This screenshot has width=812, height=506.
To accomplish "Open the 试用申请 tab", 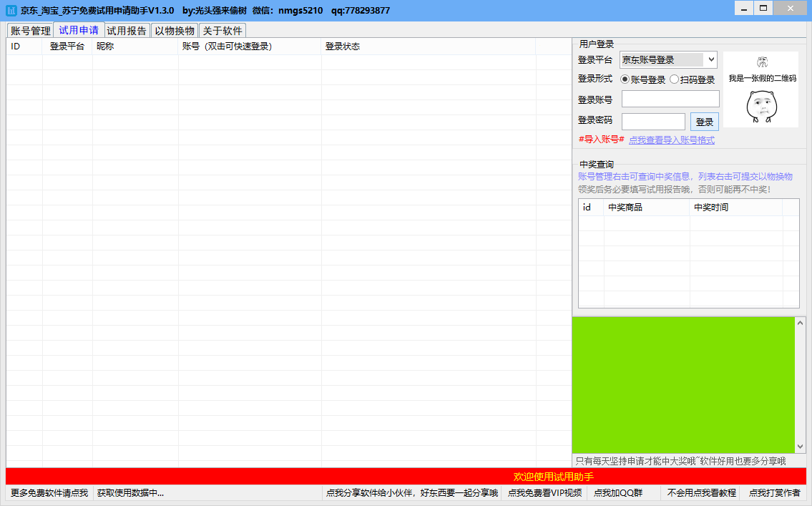I will click(x=79, y=30).
